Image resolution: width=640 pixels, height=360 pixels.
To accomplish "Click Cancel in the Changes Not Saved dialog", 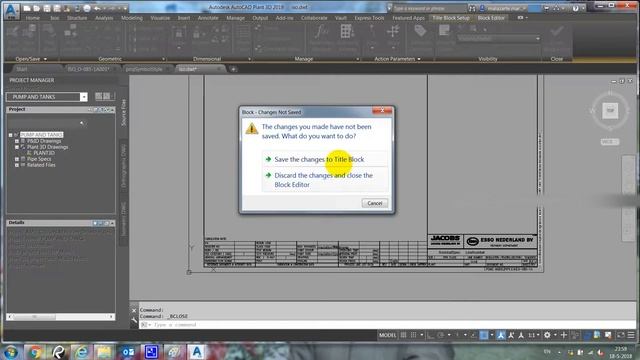I will [x=375, y=203].
